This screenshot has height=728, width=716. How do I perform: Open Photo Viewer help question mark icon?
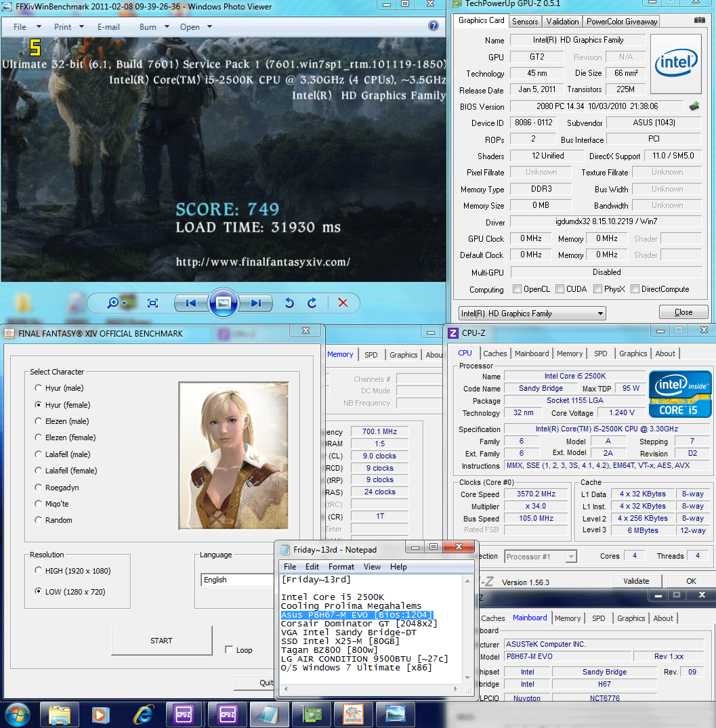(x=434, y=26)
